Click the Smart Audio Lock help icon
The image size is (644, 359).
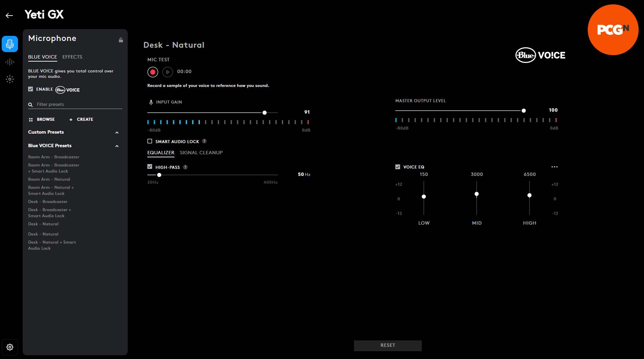coord(204,141)
